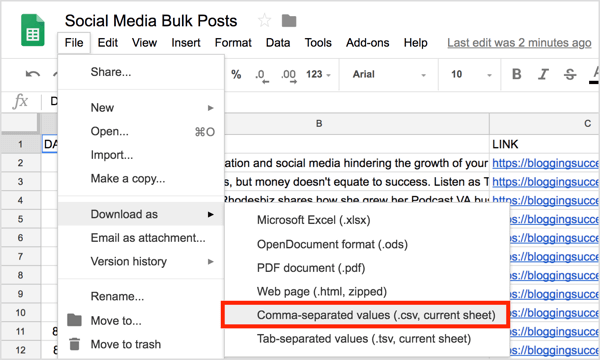This screenshot has height=360, width=600.
Task: Open the Insert menu
Action: coord(186,42)
